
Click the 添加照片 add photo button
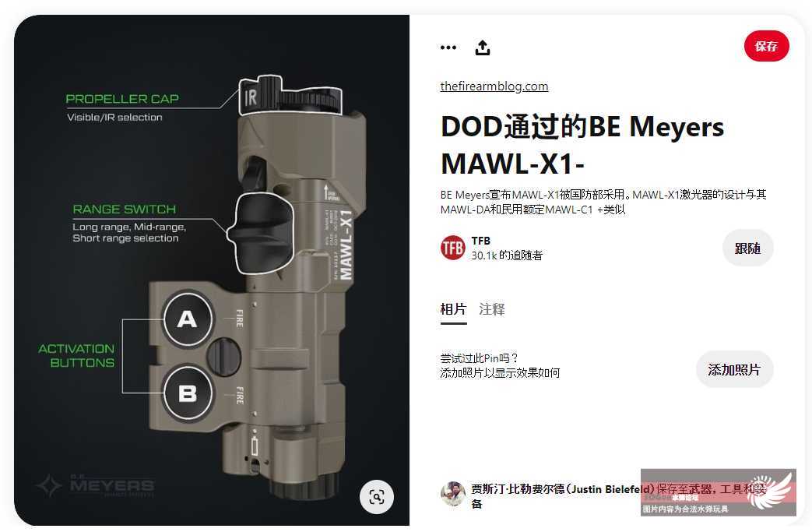pos(734,369)
